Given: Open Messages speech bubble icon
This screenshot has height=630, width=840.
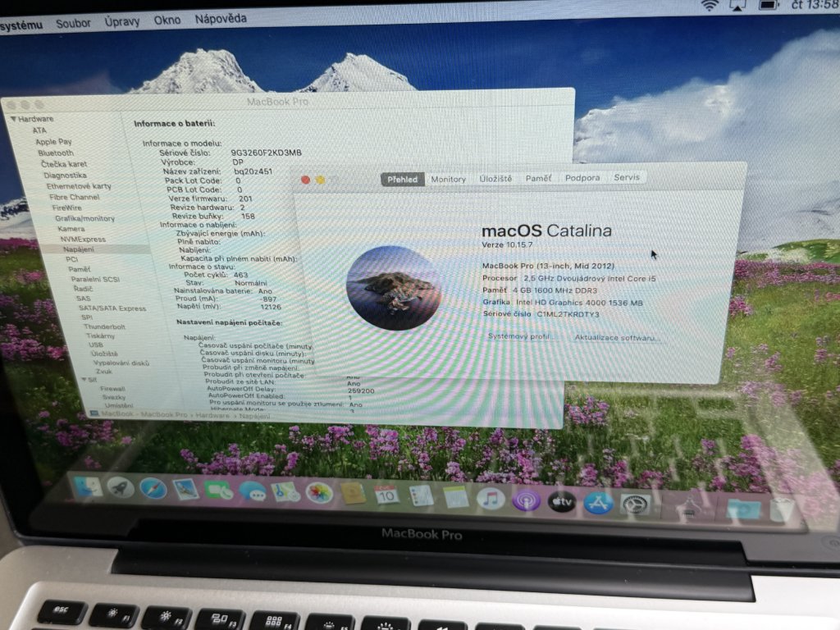Looking at the screenshot, I should pyautogui.click(x=253, y=492).
